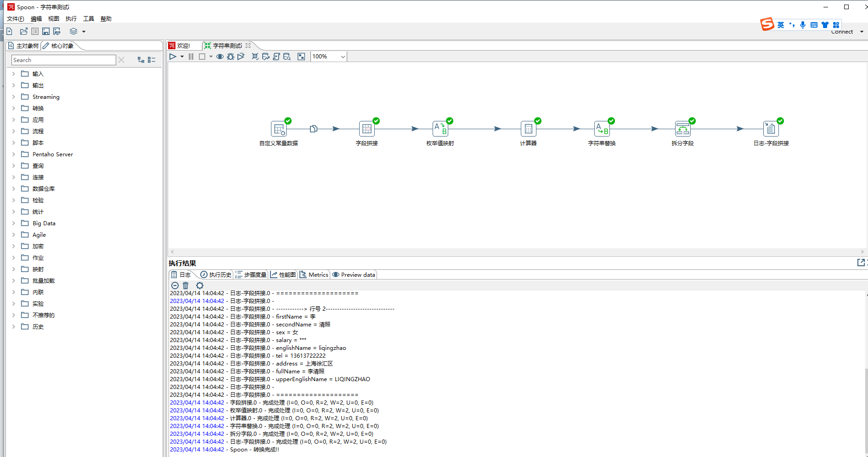Image resolution: width=868 pixels, height=457 pixels.
Task: Click the save file floppy icon
Action: tap(46, 31)
